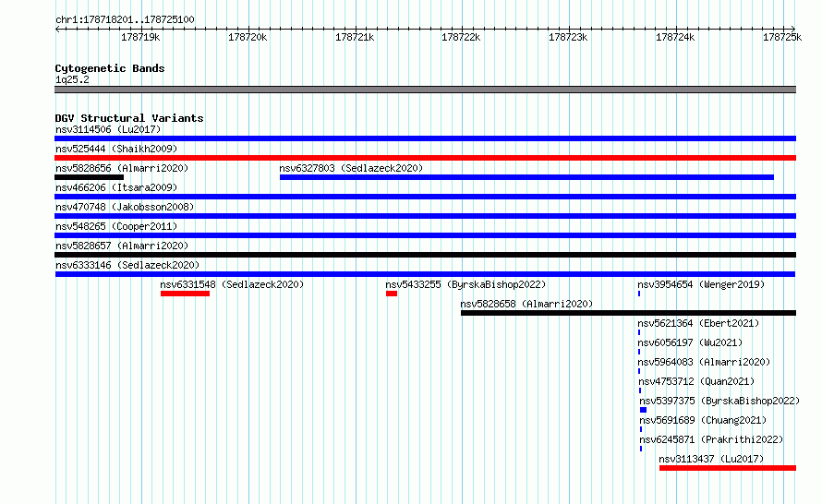The image size is (822, 504).
Task: Select the black nsv5828658 variant bar
Action: (629, 313)
